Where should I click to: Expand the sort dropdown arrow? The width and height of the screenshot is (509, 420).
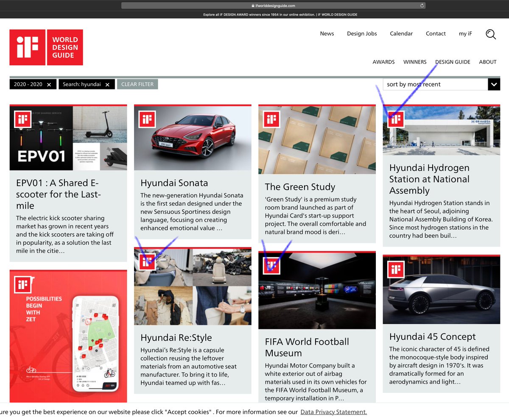494,84
